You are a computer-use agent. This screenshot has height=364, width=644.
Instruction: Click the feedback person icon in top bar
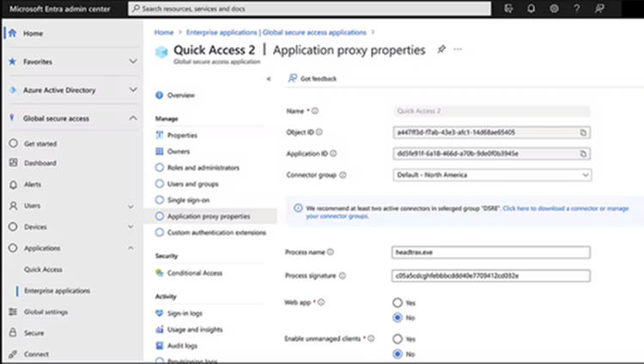[x=599, y=9]
